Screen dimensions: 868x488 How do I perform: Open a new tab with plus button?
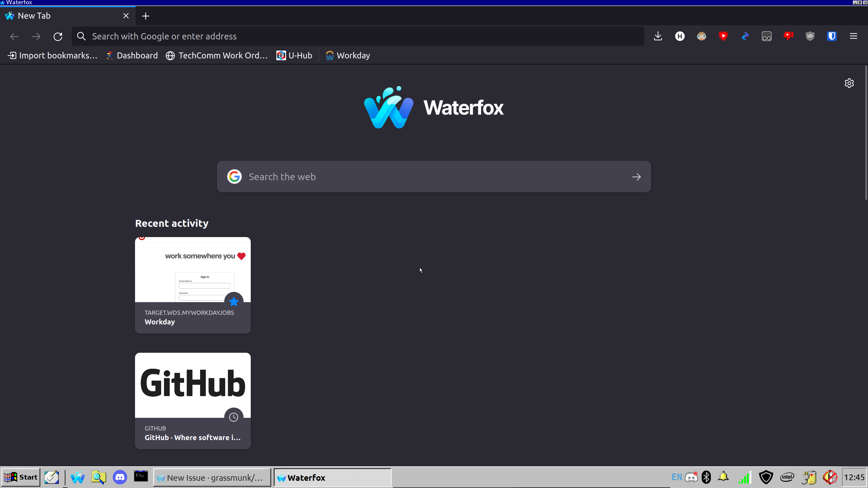click(146, 16)
